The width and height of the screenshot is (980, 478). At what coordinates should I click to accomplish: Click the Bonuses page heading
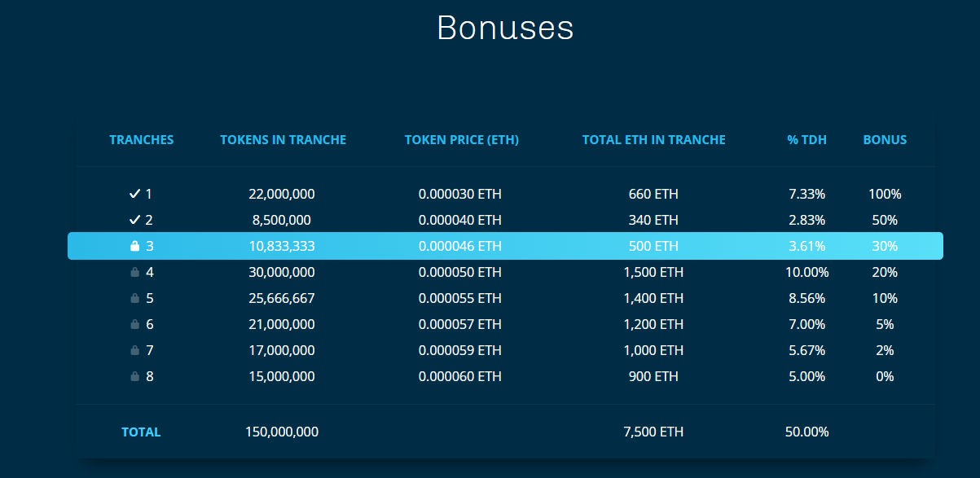click(505, 28)
